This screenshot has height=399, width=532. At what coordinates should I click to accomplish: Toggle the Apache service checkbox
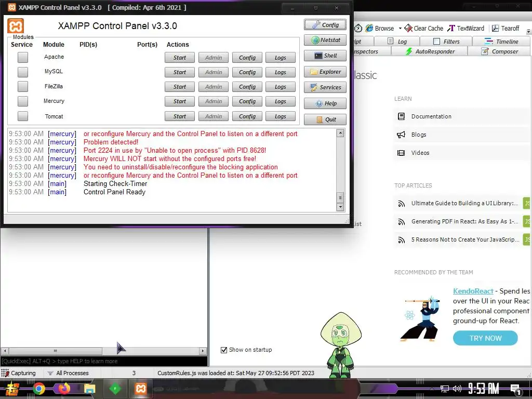coord(23,57)
